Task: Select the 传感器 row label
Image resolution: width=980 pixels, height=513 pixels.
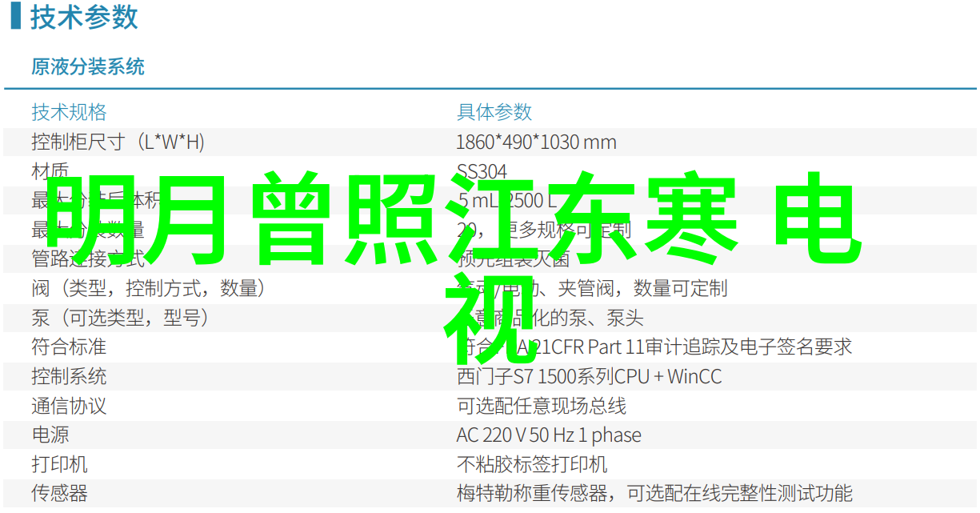Action: [x=60, y=494]
